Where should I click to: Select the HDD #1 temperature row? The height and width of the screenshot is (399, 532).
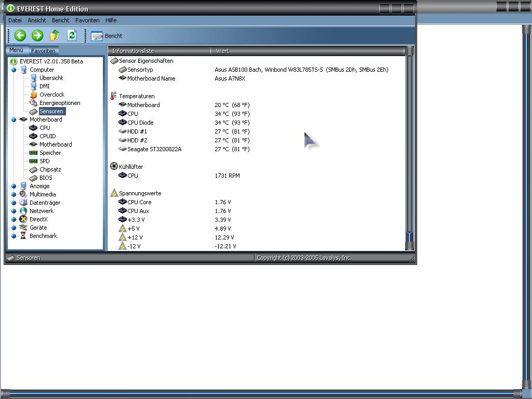[257, 131]
